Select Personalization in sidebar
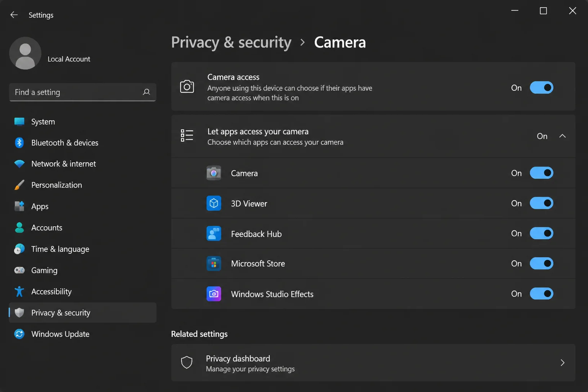 tap(83, 185)
